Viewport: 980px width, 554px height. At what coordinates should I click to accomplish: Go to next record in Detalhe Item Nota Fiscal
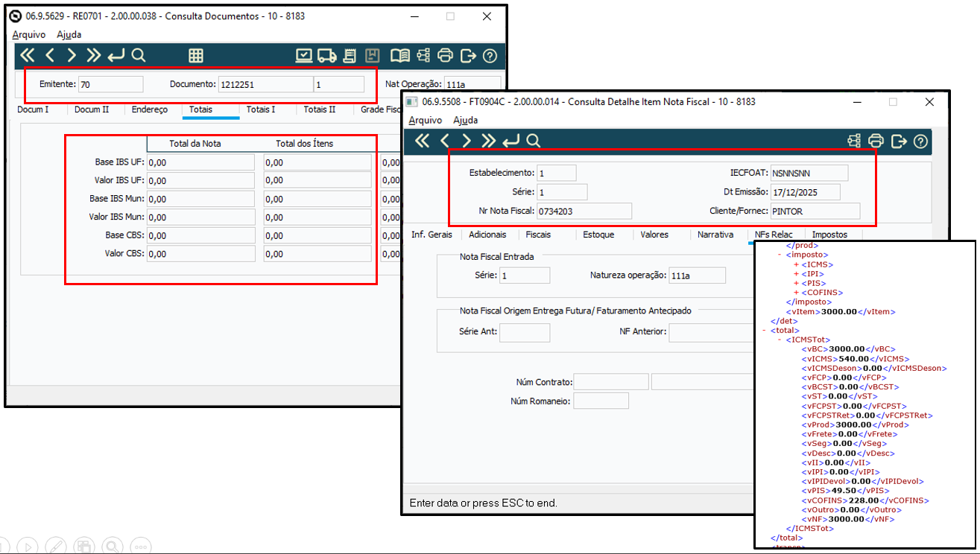coord(467,141)
